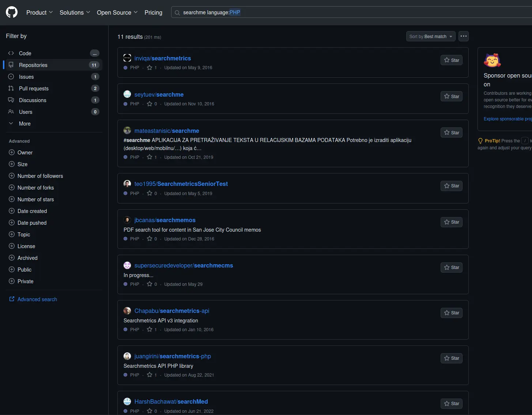Star the inviqa/searchmetrics repository
The image size is (532, 415).
coord(452,60)
